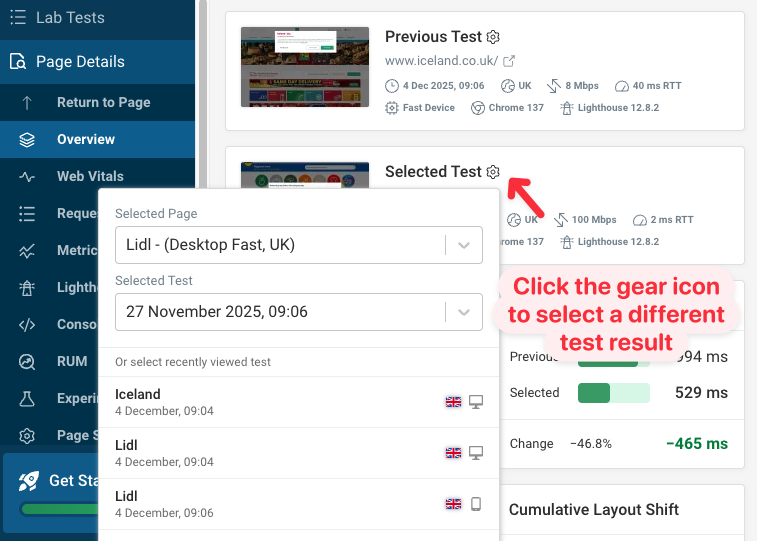757x541 pixels.
Task: Click the Get Started panel
Action: (51, 493)
